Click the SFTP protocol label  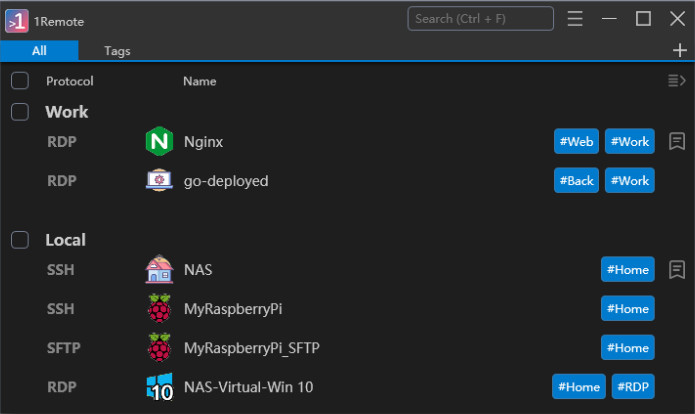63,348
